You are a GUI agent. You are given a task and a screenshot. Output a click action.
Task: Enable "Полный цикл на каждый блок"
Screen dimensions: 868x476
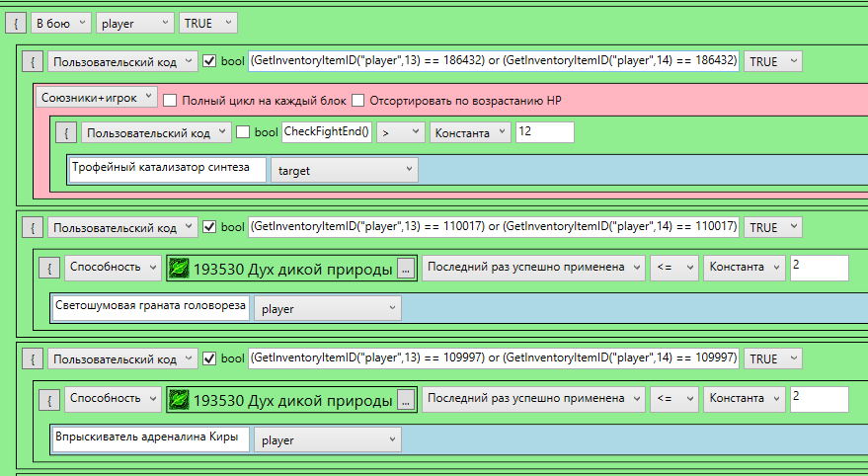coord(170,100)
